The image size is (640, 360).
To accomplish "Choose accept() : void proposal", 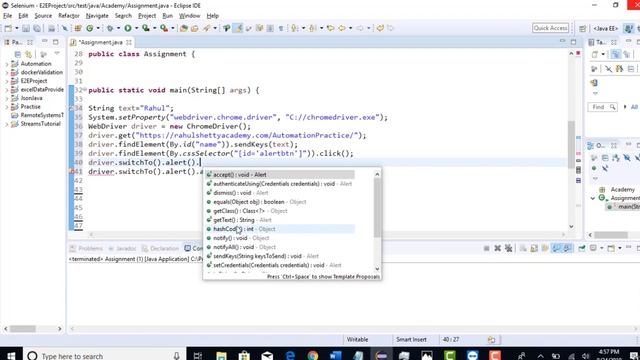I will coord(280,175).
